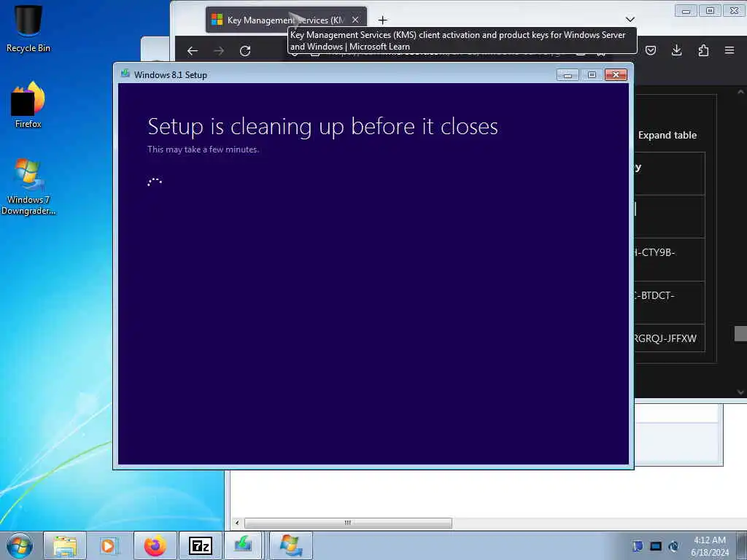Maximize the Firefox window
This screenshot has height=560, width=747.
[710, 11]
